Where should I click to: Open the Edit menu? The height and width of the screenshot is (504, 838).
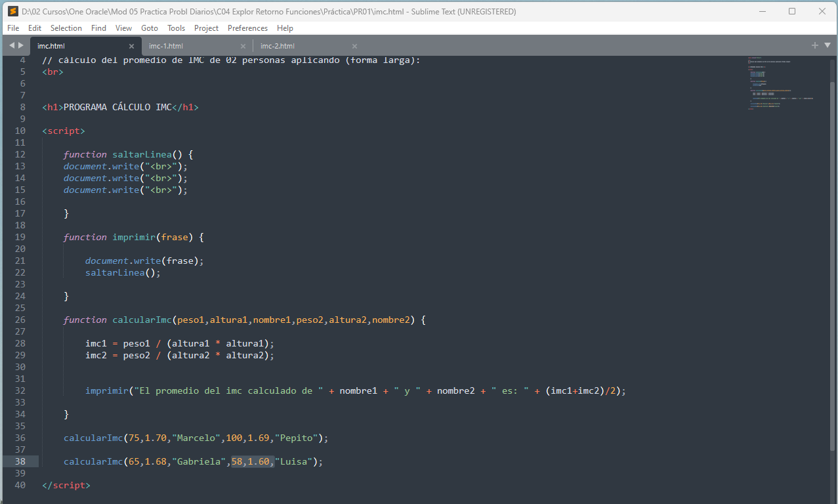[x=35, y=28]
